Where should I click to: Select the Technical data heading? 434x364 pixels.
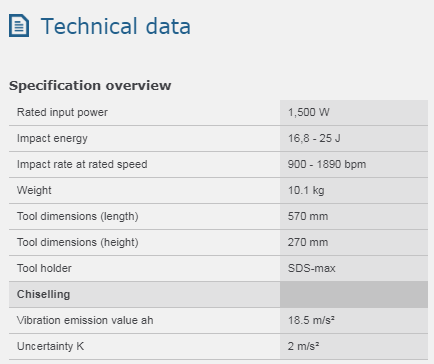(x=116, y=26)
